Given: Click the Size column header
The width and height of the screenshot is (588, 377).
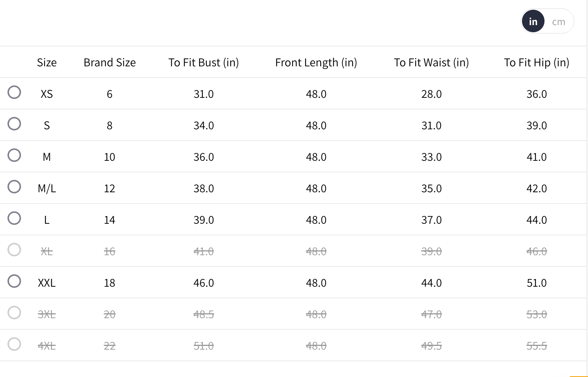Looking at the screenshot, I should pos(47,62).
